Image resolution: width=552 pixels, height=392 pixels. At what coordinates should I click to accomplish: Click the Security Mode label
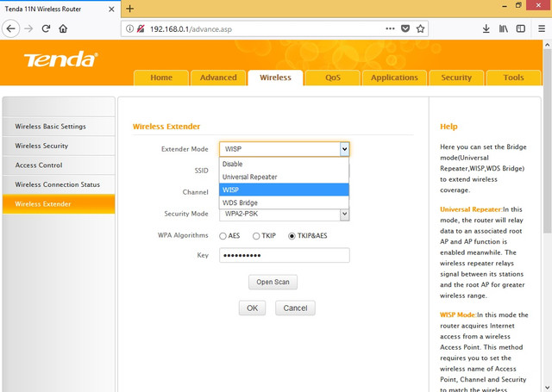(x=186, y=214)
